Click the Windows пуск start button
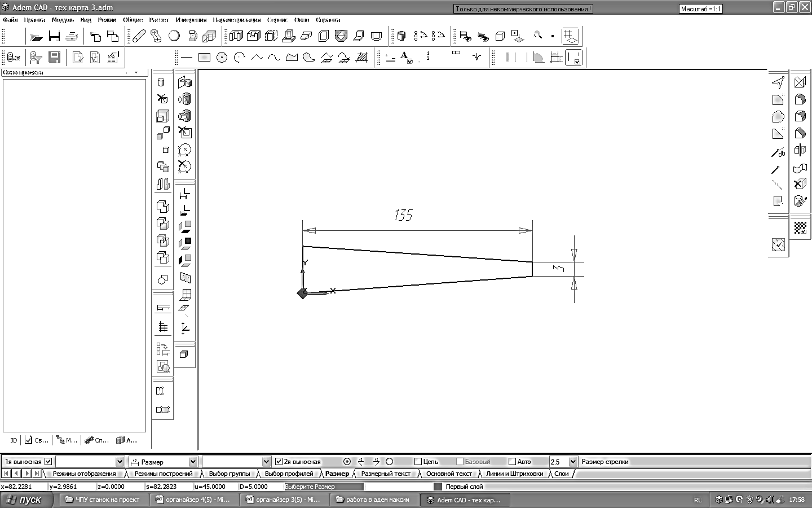This screenshot has height=508, width=812. [27, 500]
